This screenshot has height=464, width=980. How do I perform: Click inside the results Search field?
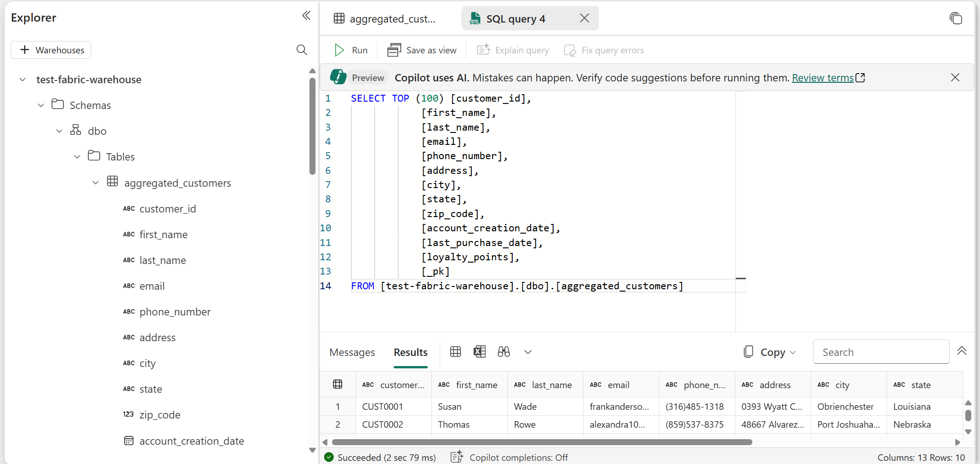[880, 352]
